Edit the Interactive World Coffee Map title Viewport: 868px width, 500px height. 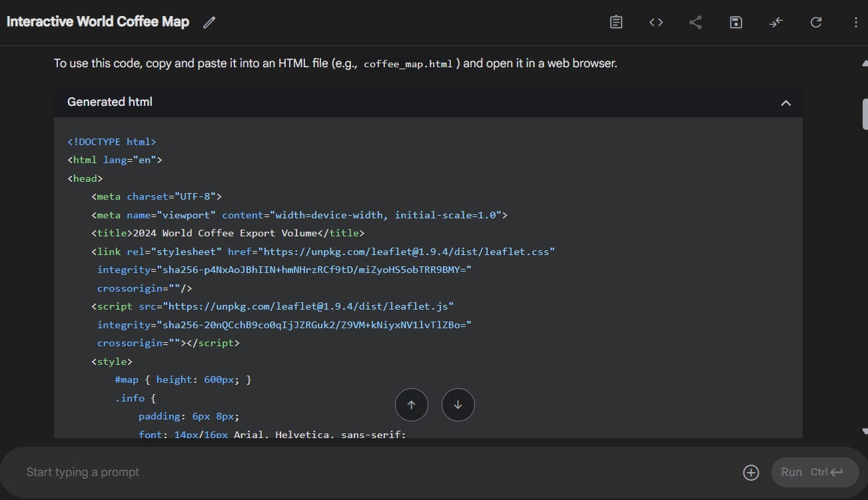pyautogui.click(x=209, y=22)
